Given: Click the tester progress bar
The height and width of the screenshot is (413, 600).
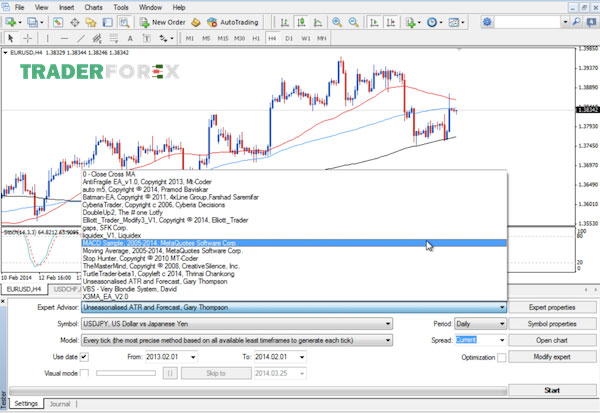Looking at the screenshot, I should (x=258, y=391).
